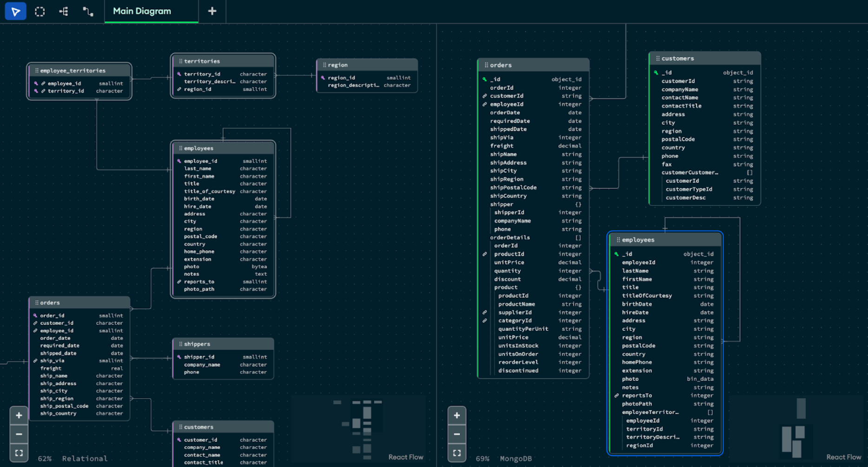Image resolution: width=868 pixels, height=467 pixels.
Task: Open a new diagram tab with the plus button
Action: pyautogui.click(x=212, y=11)
